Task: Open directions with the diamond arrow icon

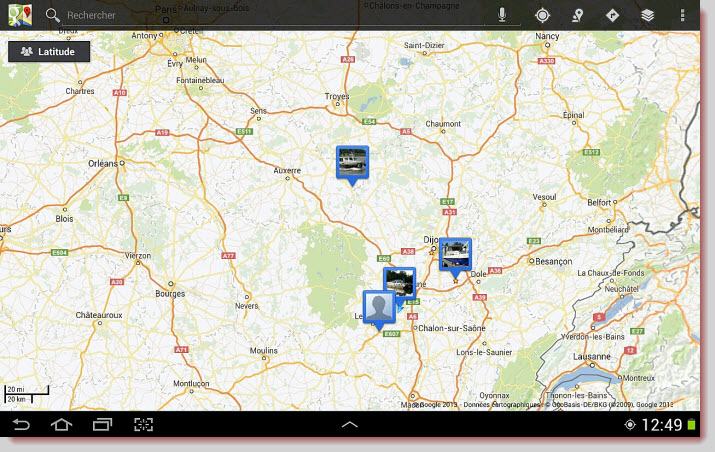Action: pos(612,16)
